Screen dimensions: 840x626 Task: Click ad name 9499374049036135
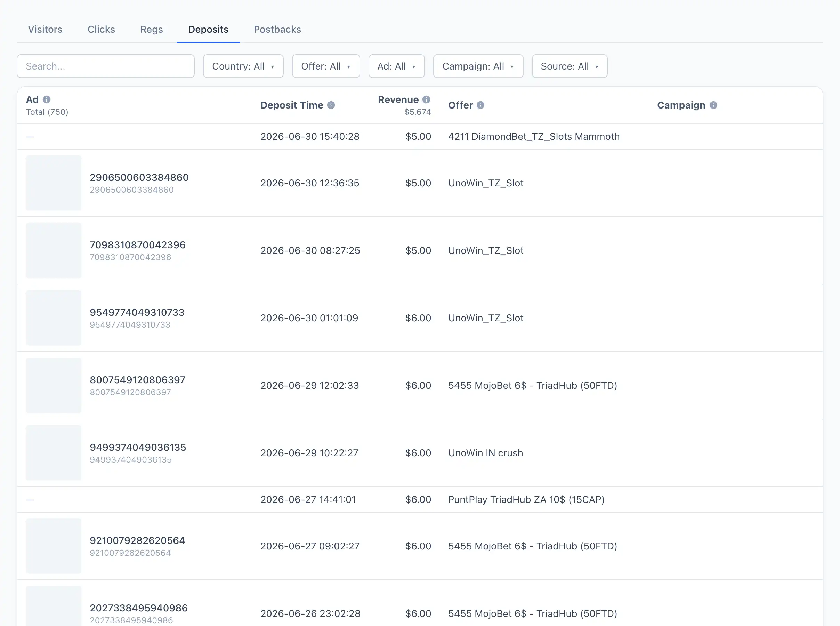pyautogui.click(x=138, y=447)
